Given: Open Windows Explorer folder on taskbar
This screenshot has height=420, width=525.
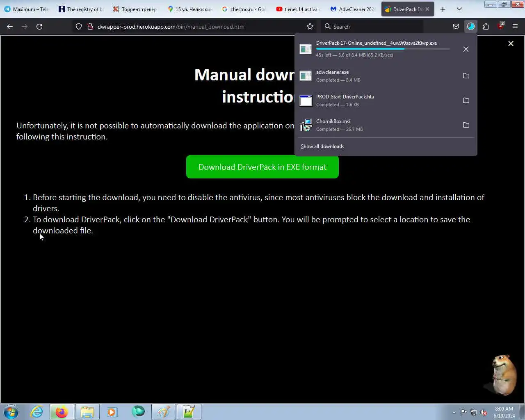Looking at the screenshot, I should [x=87, y=412].
